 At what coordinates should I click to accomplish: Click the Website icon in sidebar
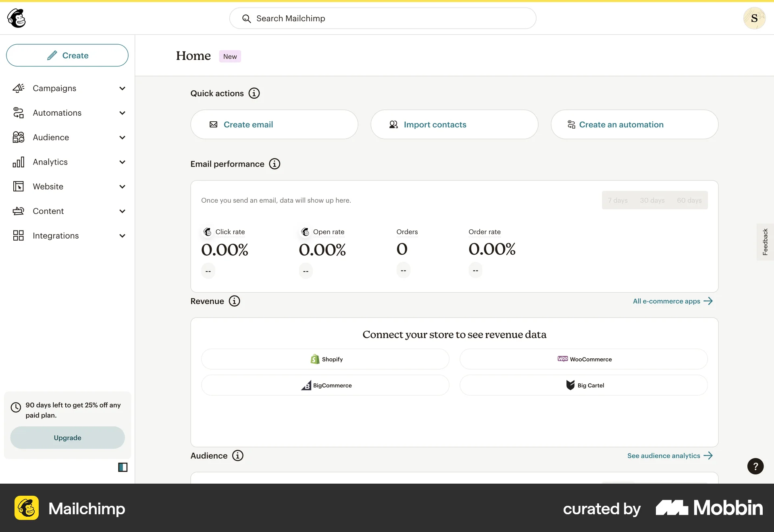18,186
